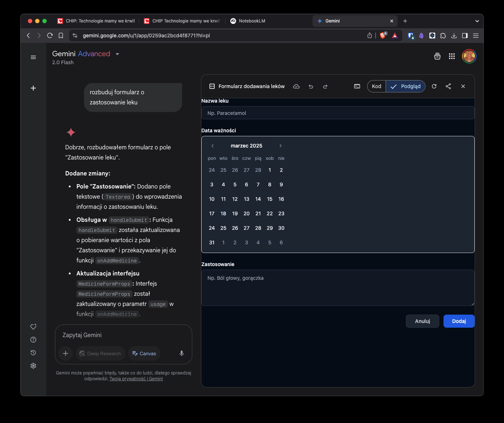The width and height of the screenshot is (504, 423).
Task: Share the canvas via share icon
Action: pyautogui.click(x=448, y=86)
